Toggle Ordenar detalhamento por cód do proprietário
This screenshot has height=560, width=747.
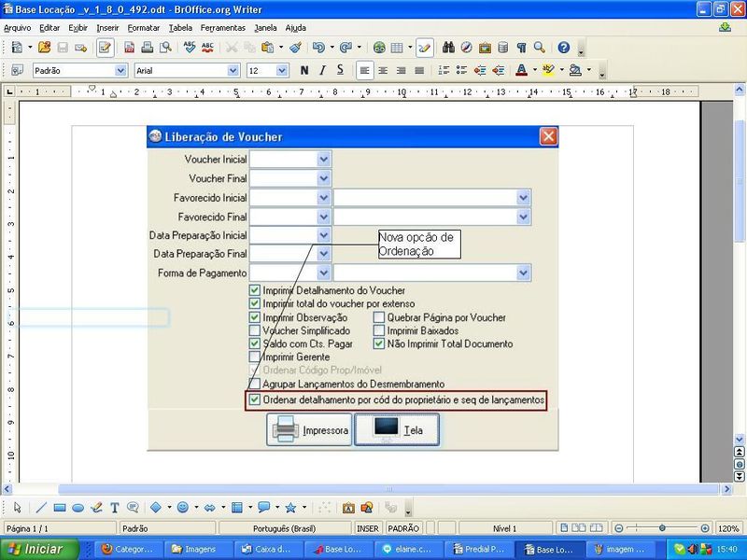click(255, 399)
